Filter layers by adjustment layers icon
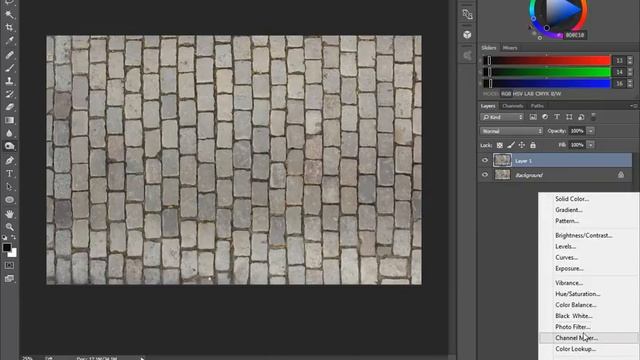The image size is (640, 360). [x=545, y=117]
